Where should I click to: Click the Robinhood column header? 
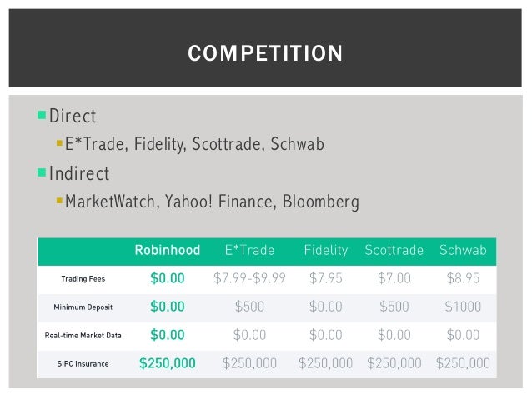tap(168, 250)
